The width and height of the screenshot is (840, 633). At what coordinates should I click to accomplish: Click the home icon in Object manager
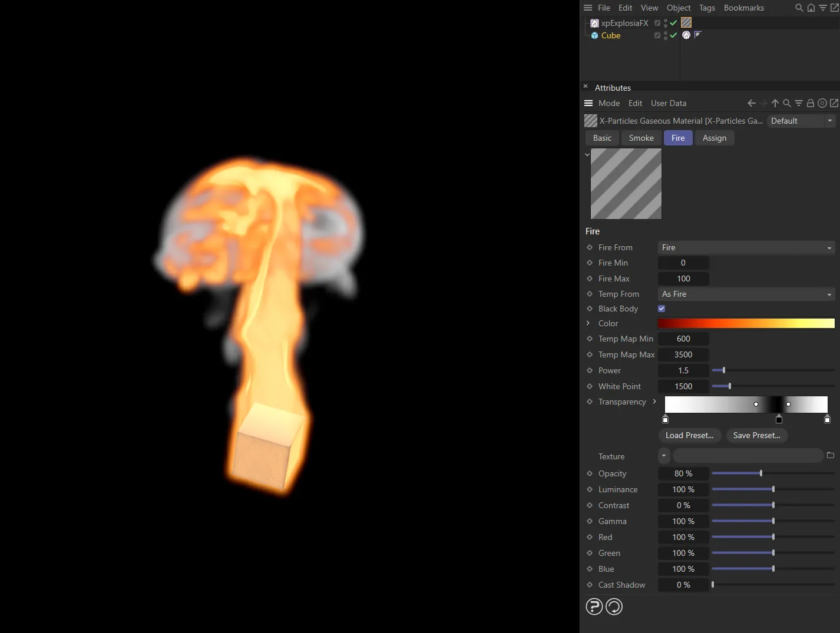tap(811, 8)
